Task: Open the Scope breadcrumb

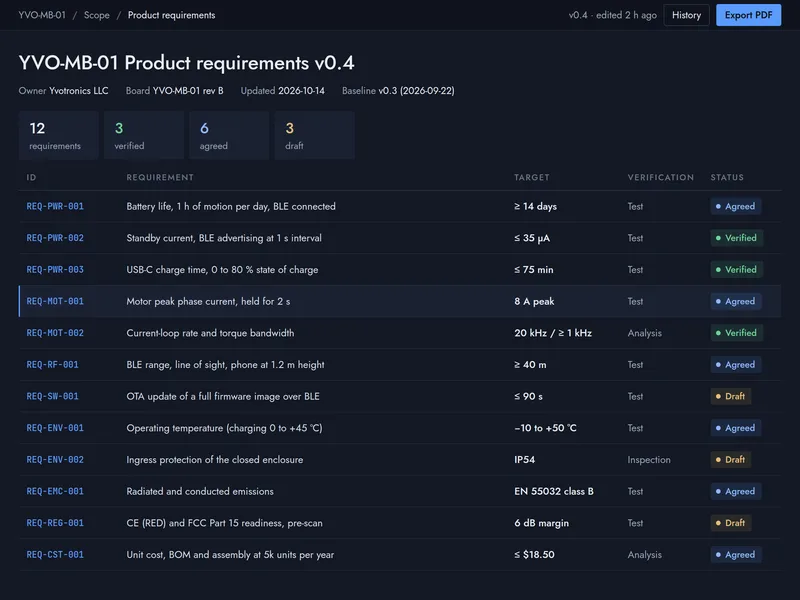Action: pos(96,15)
